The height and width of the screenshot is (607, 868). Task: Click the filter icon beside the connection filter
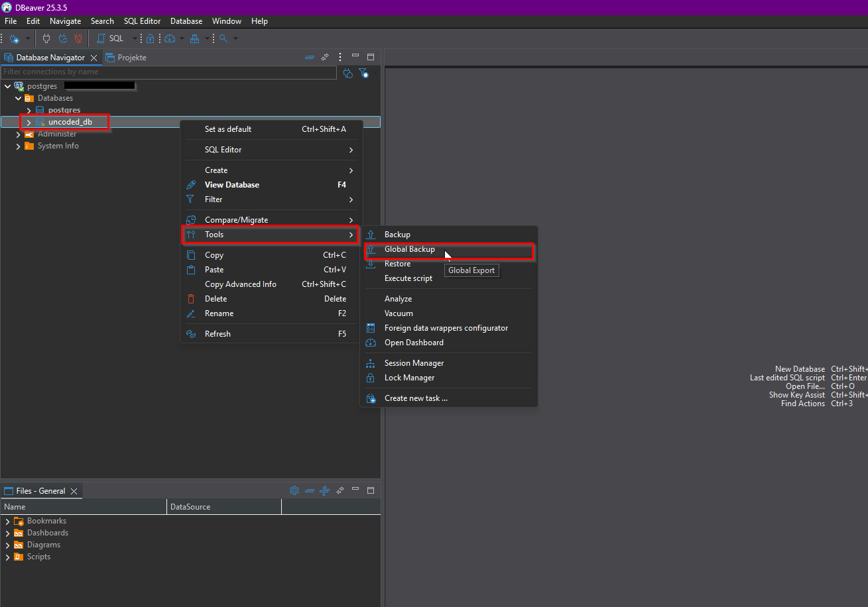pos(363,73)
